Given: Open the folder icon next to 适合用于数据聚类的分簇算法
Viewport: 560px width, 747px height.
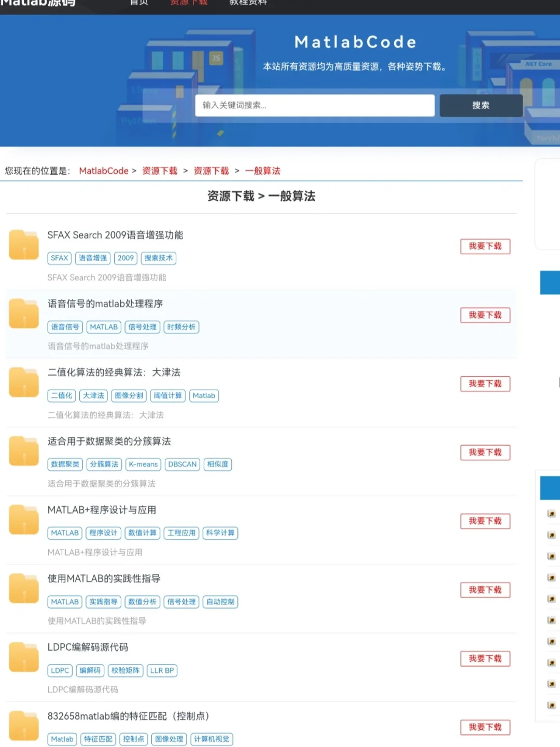Looking at the screenshot, I should pyautogui.click(x=23, y=450).
